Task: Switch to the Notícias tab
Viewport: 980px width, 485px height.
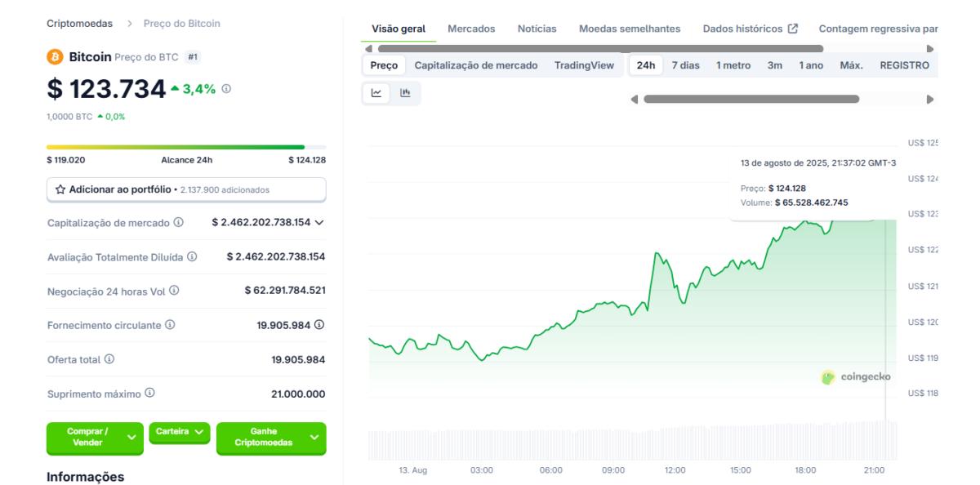Action: pos(537,29)
